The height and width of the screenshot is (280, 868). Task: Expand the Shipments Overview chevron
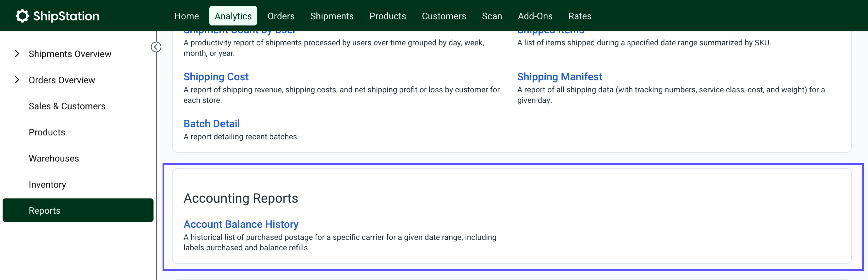tap(17, 54)
